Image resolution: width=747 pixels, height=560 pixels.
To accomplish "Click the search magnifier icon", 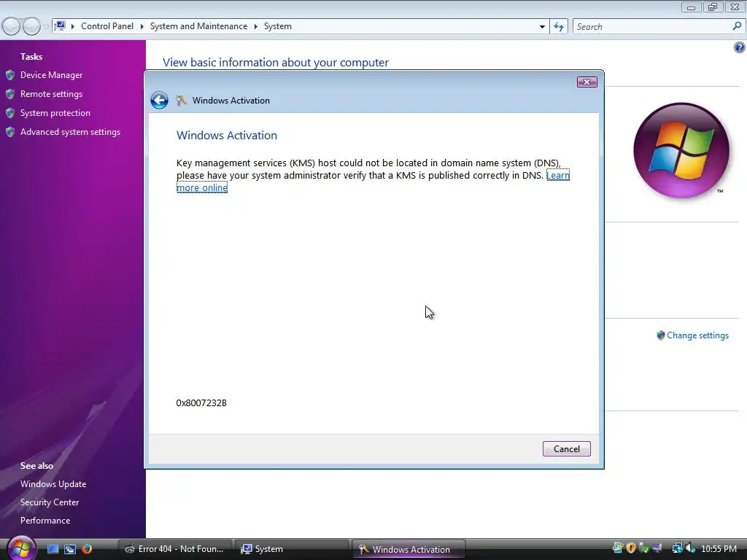I will (737, 26).
